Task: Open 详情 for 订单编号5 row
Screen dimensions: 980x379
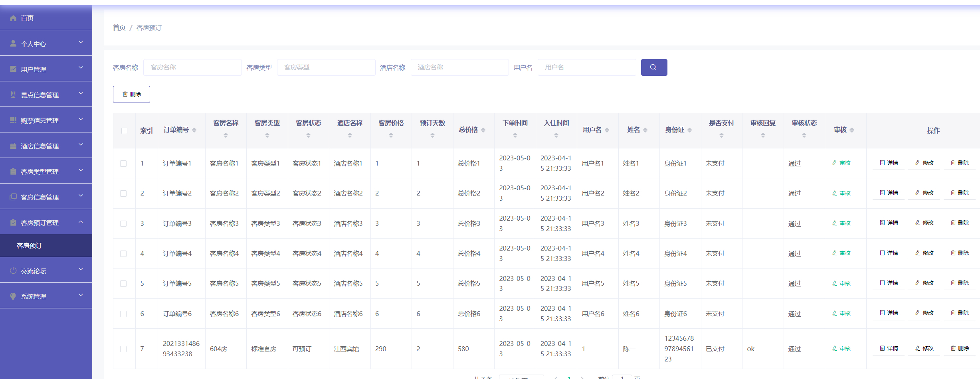Action: pyautogui.click(x=889, y=283)
